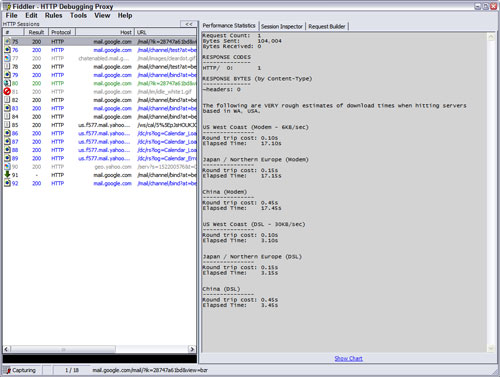Viewport: 500px width, 377px height.
Task: Open the View menu
Action: tap(102, 15)
